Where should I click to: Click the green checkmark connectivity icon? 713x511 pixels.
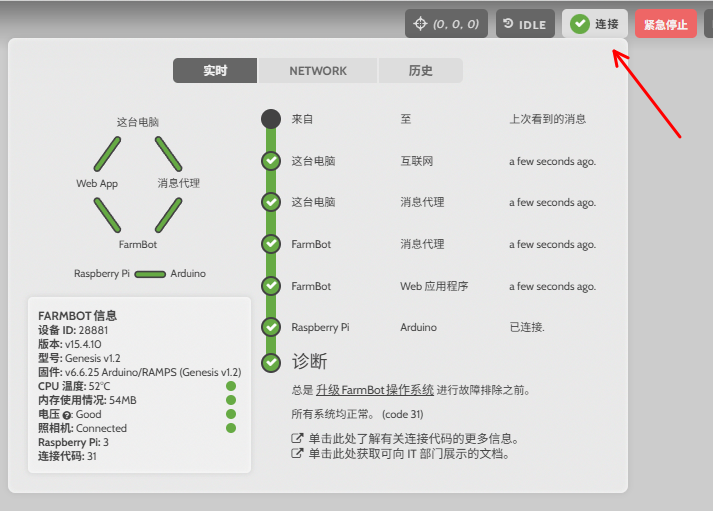point(580,24)
